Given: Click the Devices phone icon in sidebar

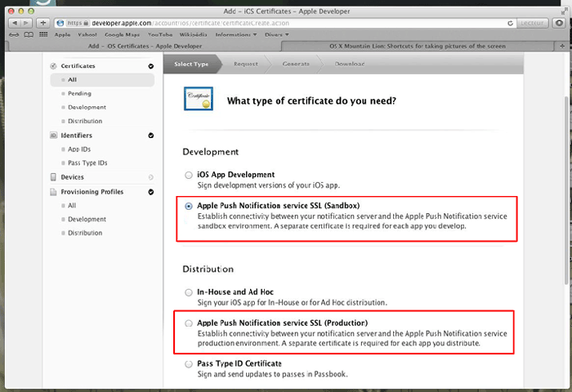Looking at the screenshot, I should (53, 177).
